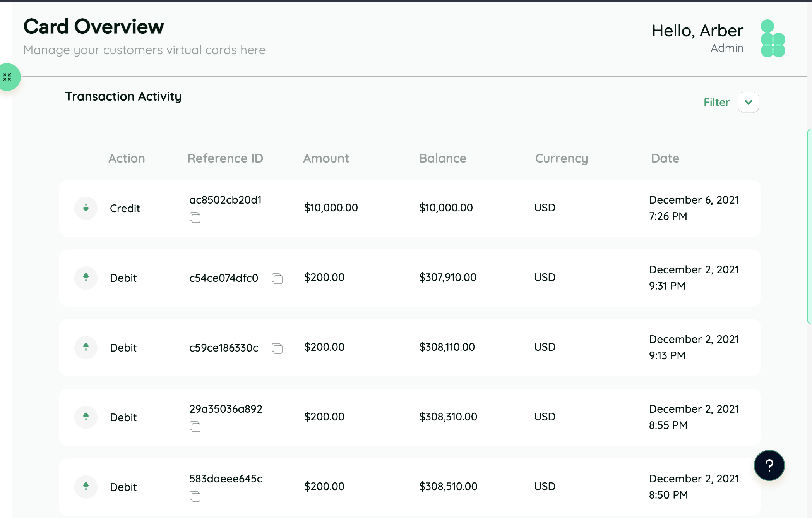Image resolution: width=812 pixels, height=518 pixels.
Task: Copy reference ID c59ce186330c
Action: [x=277, y=348]
